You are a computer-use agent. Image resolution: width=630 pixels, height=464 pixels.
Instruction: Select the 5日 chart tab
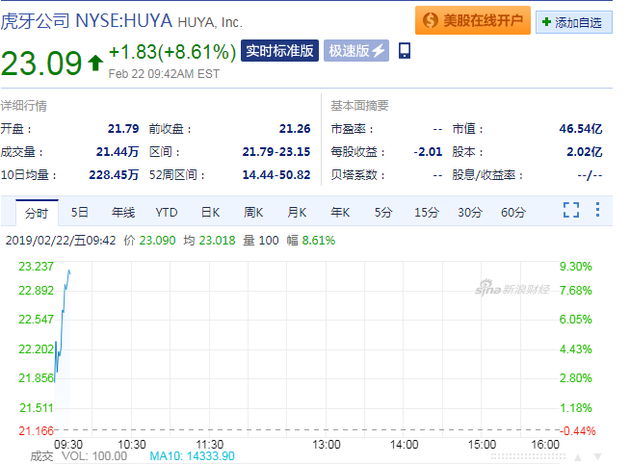point(80,212)
